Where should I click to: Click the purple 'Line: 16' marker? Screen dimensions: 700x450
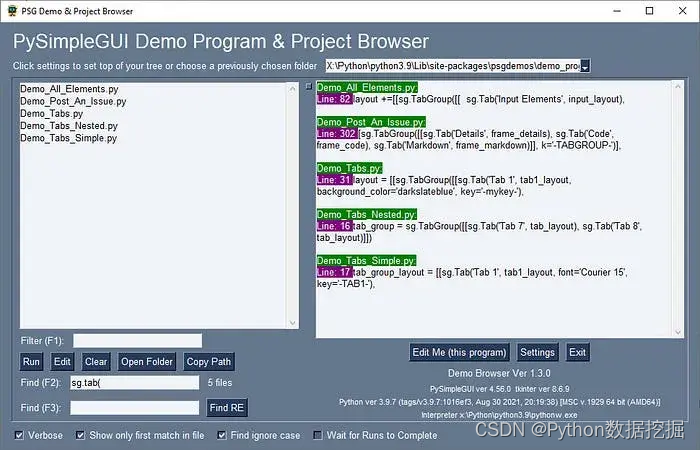tap(334, 226)
